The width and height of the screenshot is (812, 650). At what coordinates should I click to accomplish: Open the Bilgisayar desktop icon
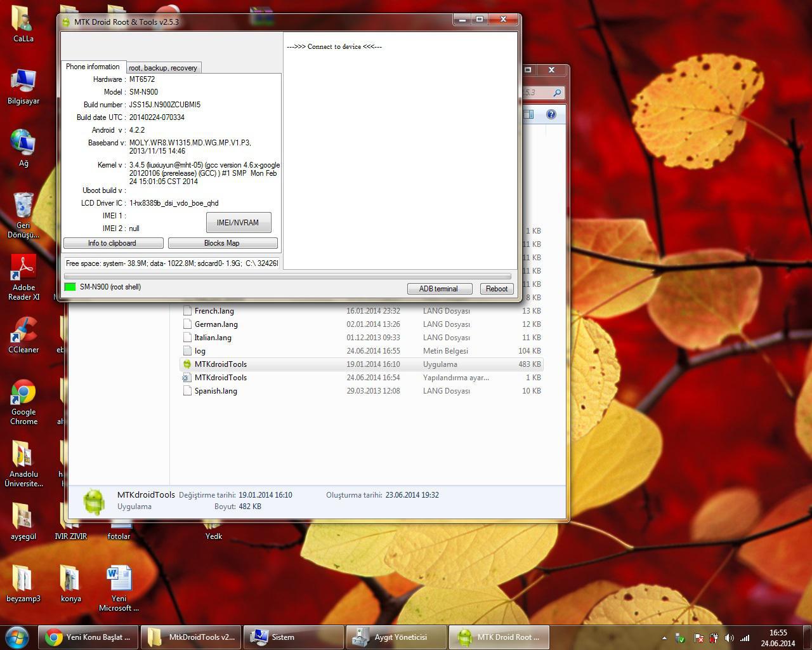[23, 83]
